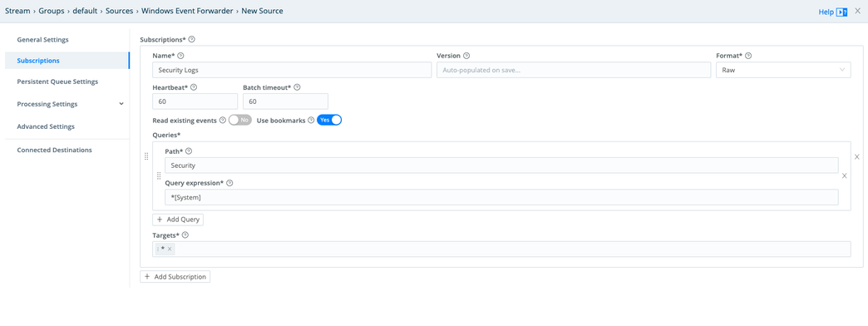Toggle Read existing events switch
868x326 pixels.
pyautogui.click(x=240, y=120)
